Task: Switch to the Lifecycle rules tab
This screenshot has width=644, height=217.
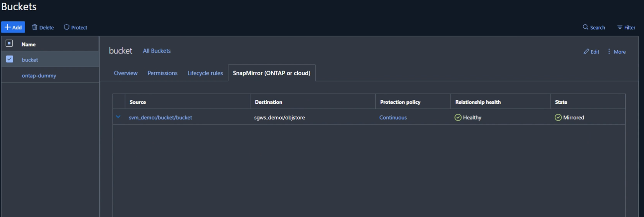Action: [205, 73]
